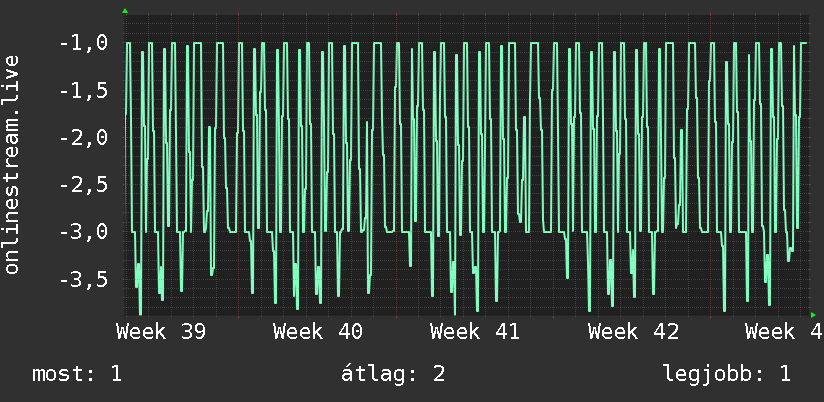
Task: Click the green arrow ending the x-axis
Action: click(813, 315)
